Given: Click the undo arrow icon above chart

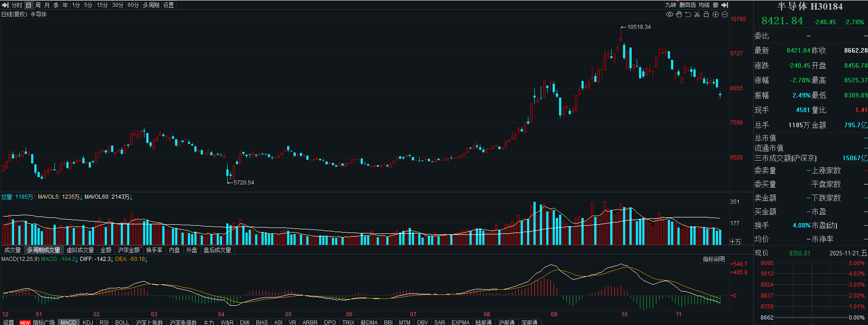Looking at the screenshot, I should coord(688,14).
